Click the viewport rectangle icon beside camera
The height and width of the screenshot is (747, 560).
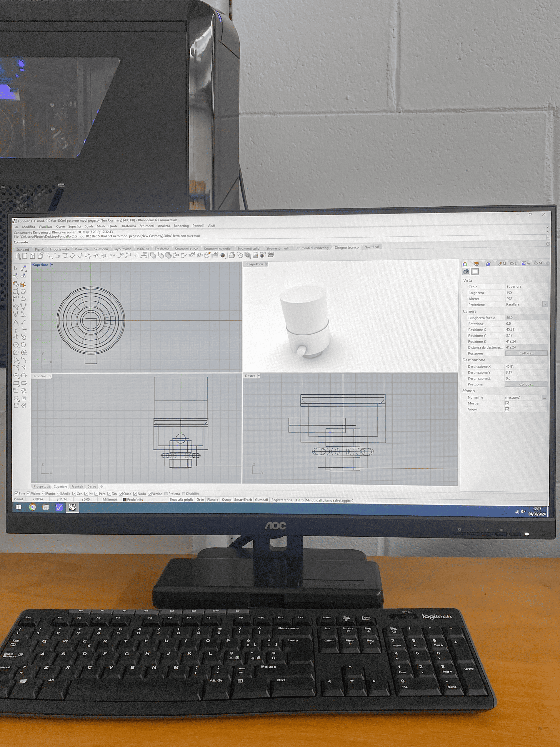click(x=475, y=271)
